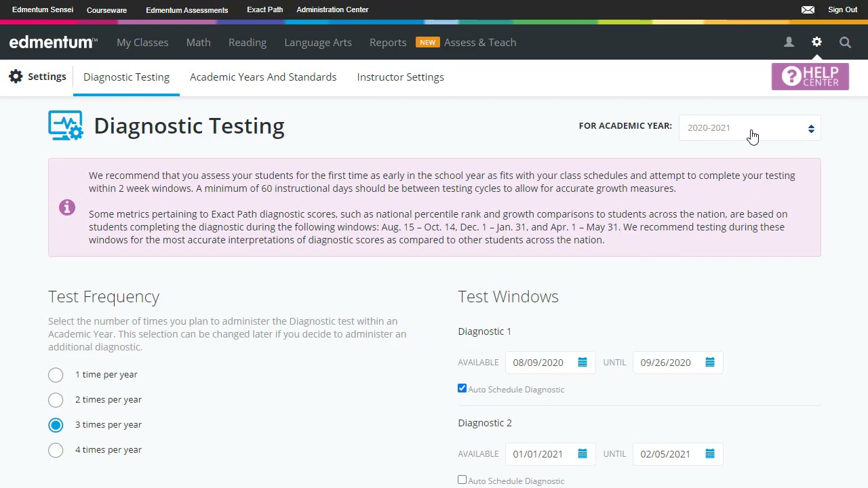Click the Settings gear beside Settings label

coord(16,77)
